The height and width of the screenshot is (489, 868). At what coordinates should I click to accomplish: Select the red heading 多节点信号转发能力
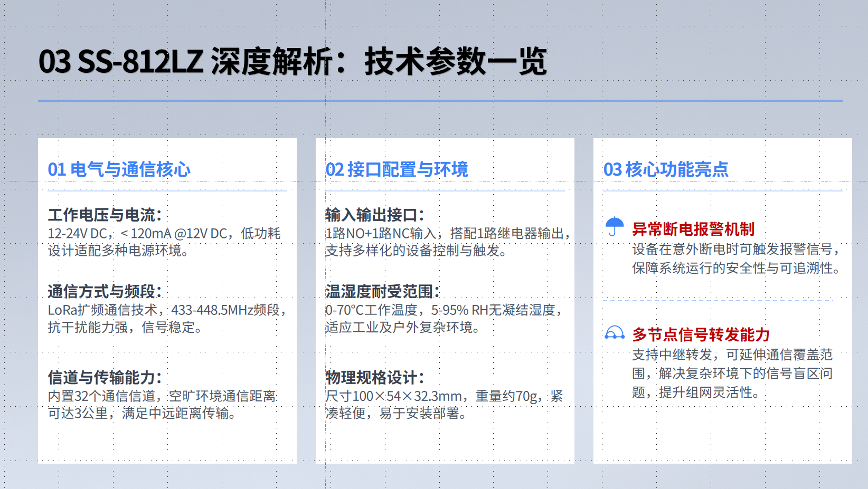[x=701, y=334]
